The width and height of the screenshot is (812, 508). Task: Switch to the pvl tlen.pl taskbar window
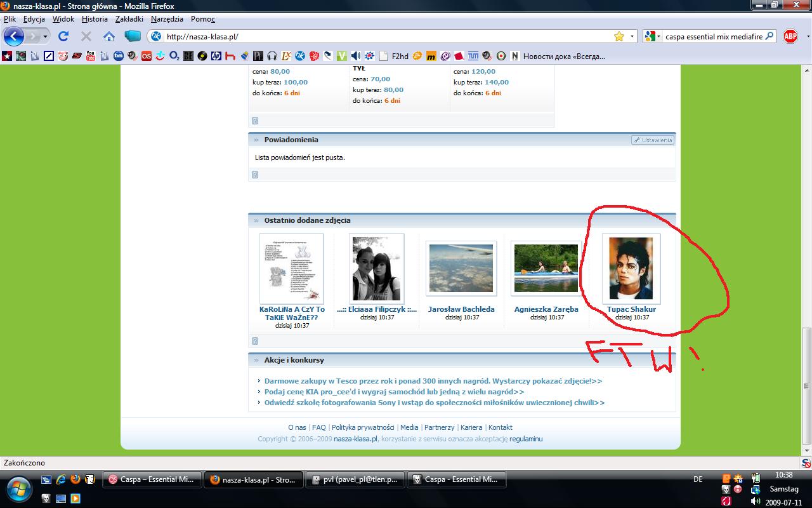(354, 479)
